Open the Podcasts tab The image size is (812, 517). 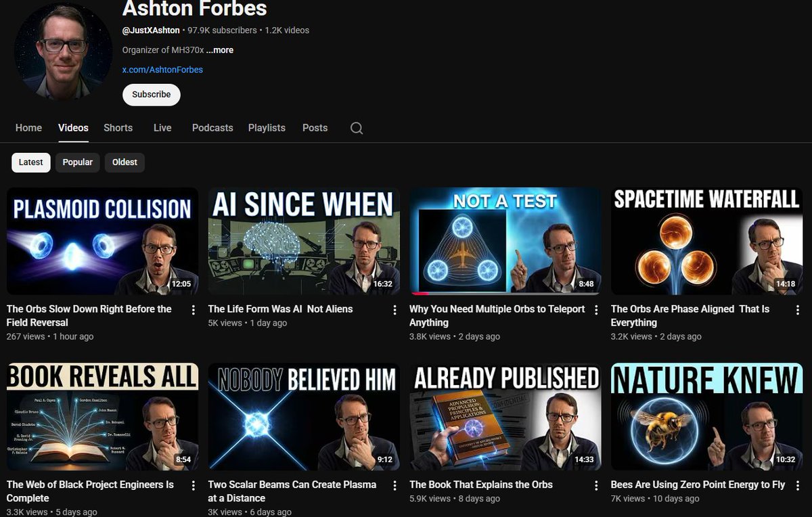[x=212, y=128]
